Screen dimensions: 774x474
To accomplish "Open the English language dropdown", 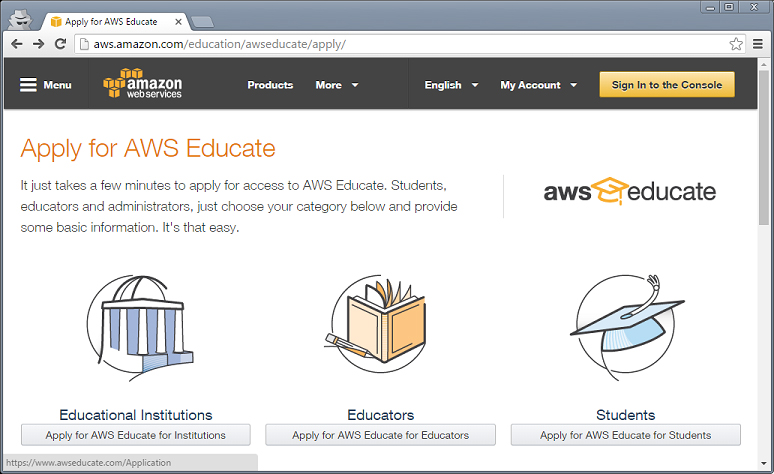I will [x=451, y=85].
